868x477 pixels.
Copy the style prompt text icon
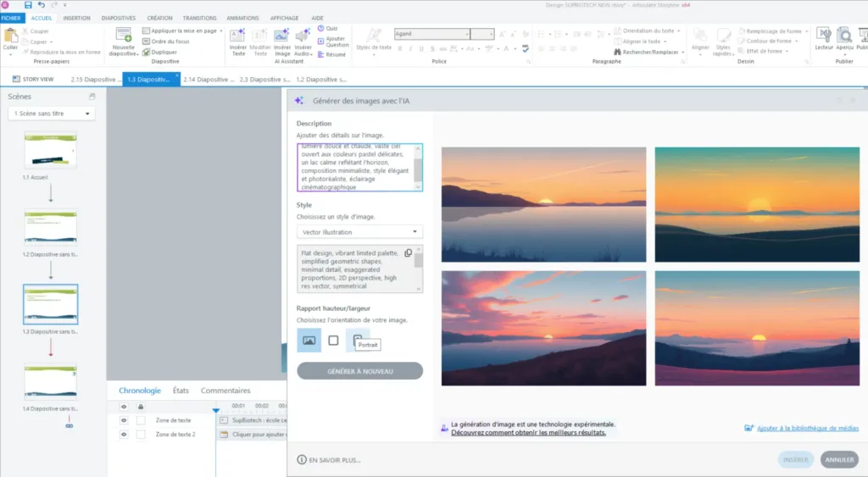coord(408,253)
